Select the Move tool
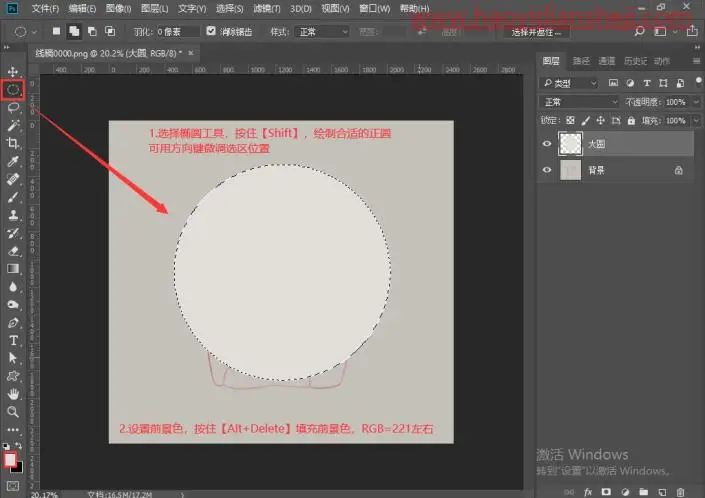705x498 pixels. (x=13, y=71)
